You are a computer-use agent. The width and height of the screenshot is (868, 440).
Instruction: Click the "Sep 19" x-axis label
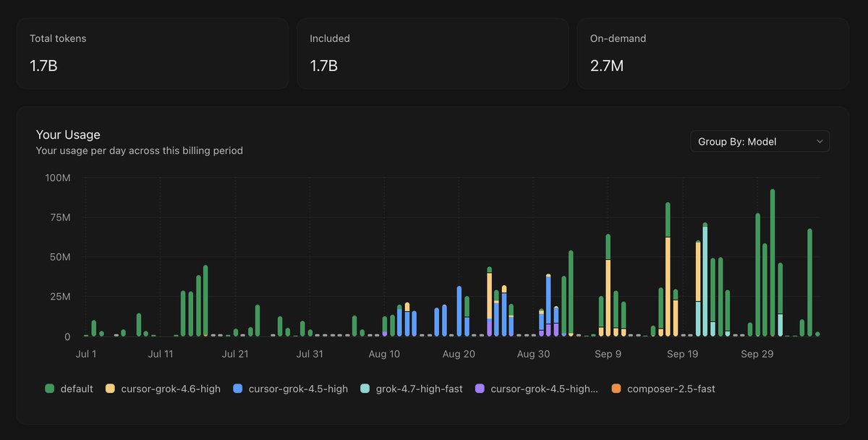point(683,354)
